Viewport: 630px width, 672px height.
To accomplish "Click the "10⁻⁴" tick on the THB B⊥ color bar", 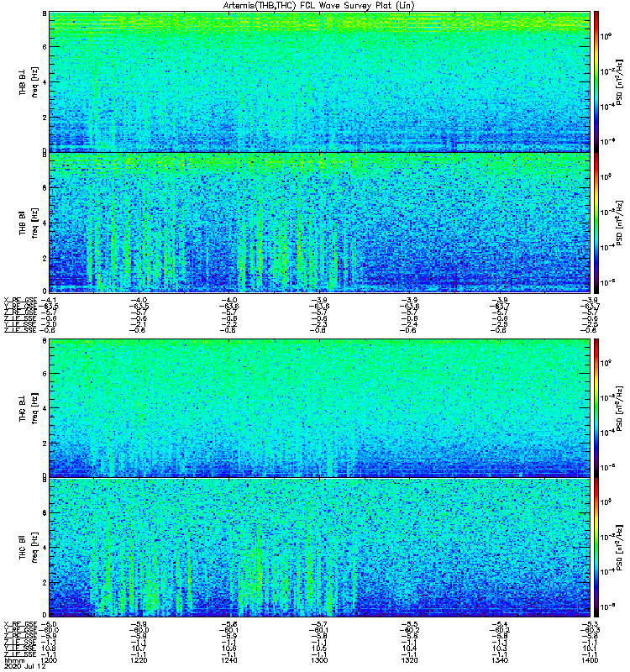I will [x=607, y=107].
